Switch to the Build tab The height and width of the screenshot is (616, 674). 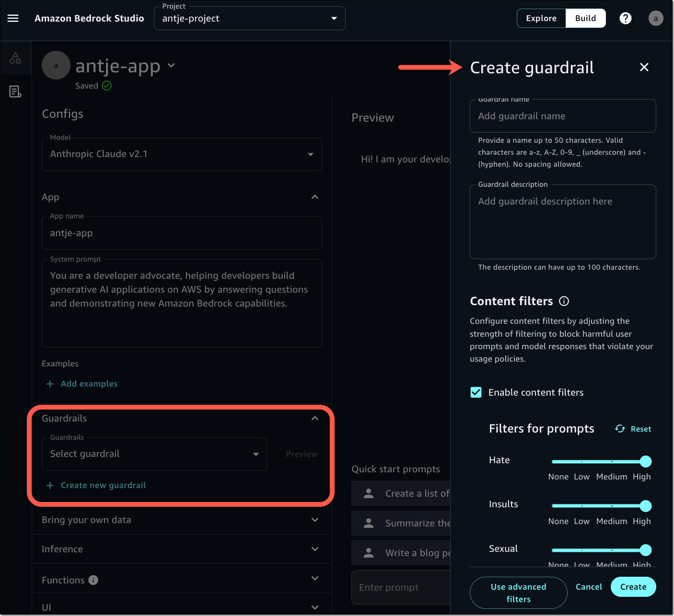click(x=585, y=18)
